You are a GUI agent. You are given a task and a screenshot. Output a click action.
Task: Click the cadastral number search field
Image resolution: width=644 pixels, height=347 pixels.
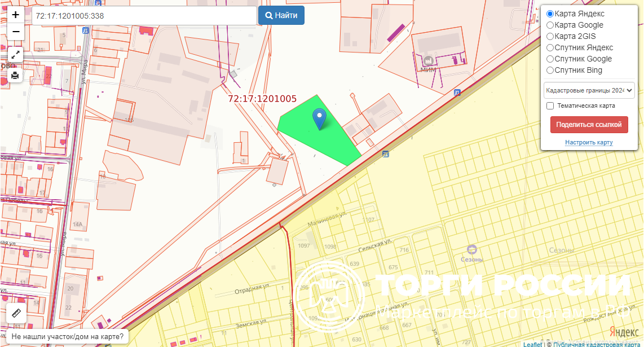pos(144,16)
